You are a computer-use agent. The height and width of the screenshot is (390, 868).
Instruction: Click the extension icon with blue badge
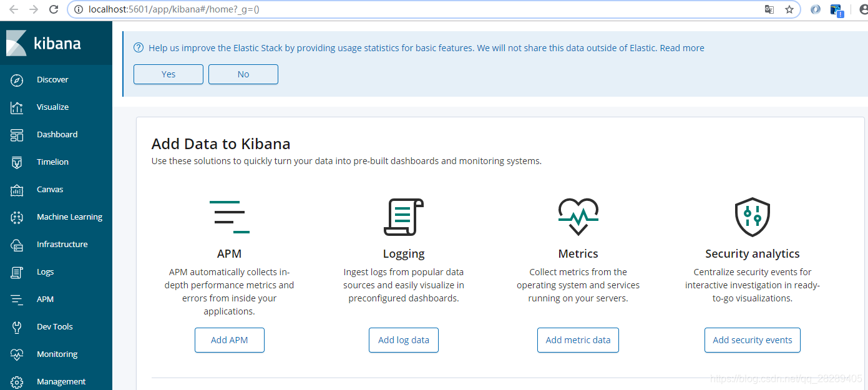click(837, 10)
